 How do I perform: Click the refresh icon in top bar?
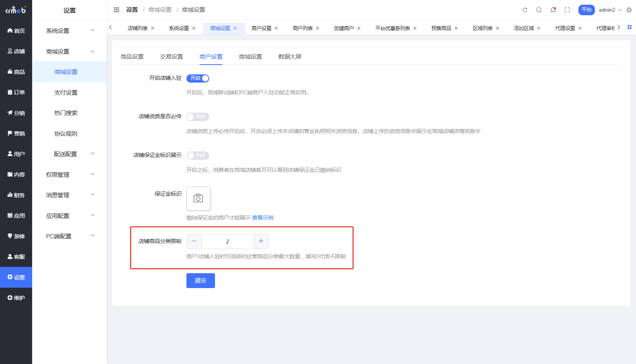tap(525, 10)
